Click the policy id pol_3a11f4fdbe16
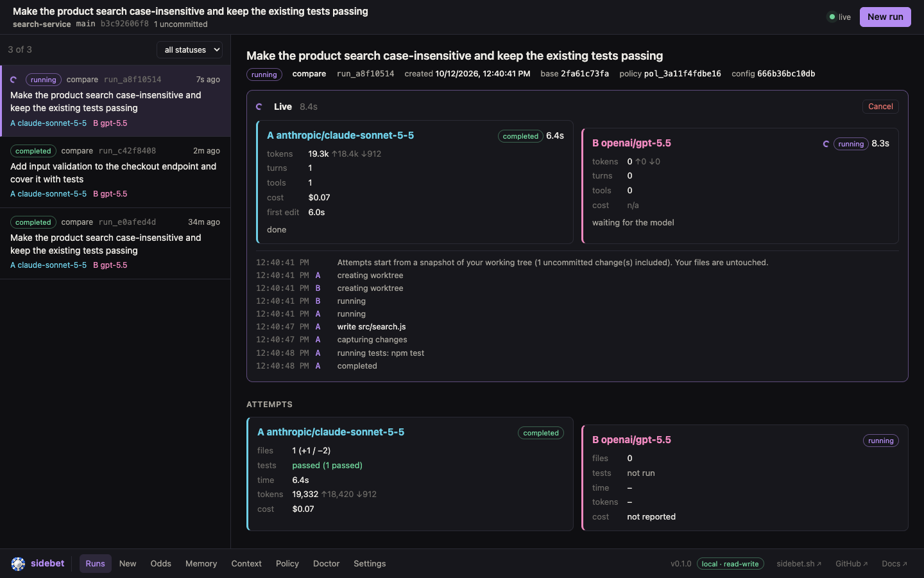The image size is (924, 578). pos(683,74)
